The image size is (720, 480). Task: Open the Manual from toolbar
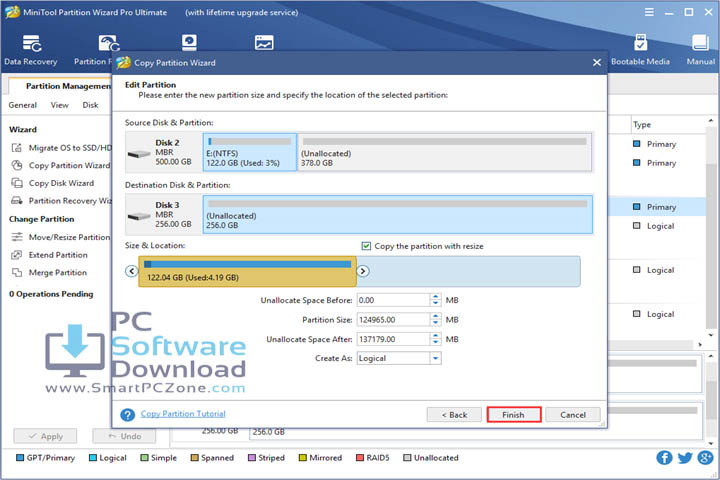(x=700, y=50)
